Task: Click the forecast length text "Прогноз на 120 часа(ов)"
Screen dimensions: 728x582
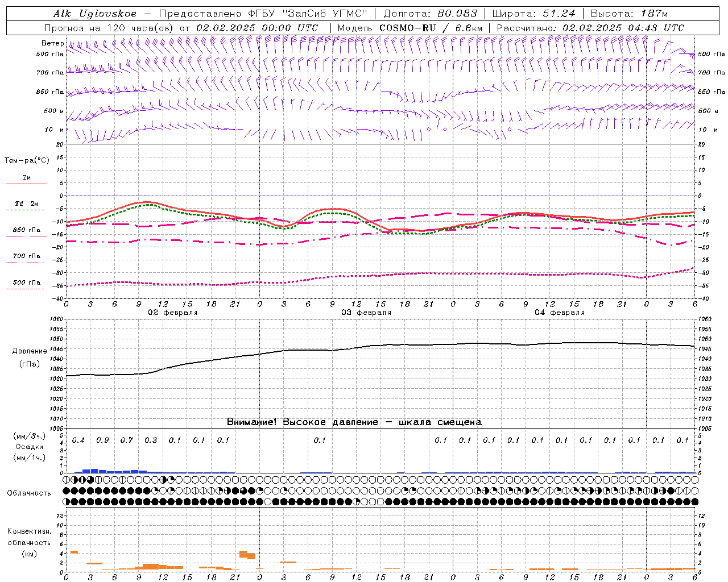Action: click(109, 28)
